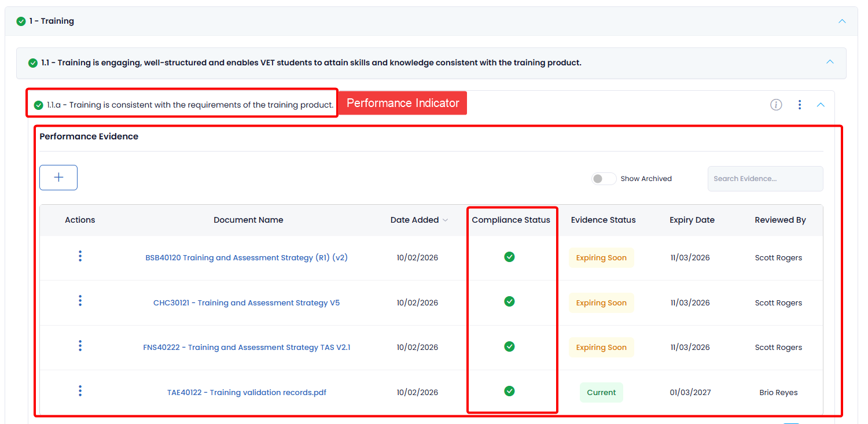Open actions menu for FNS40222 document row

[80, 346]
